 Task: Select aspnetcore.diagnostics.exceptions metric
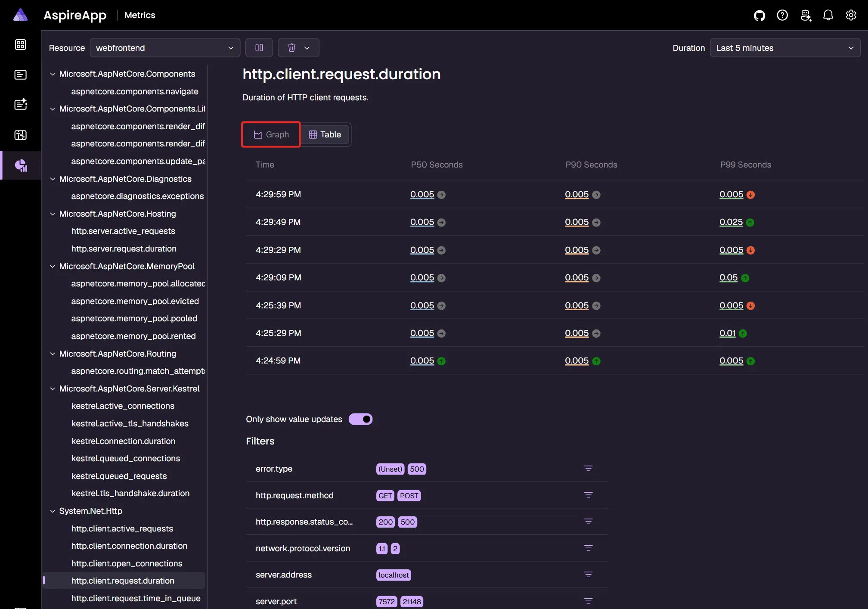[x=137, y=196]
